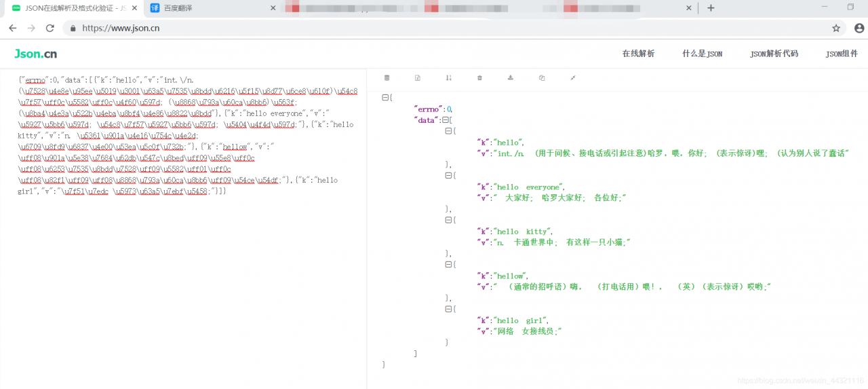Screen dimensions: 868x389
Task: Click the file export icon in toolbar
Action: point(418,78)
